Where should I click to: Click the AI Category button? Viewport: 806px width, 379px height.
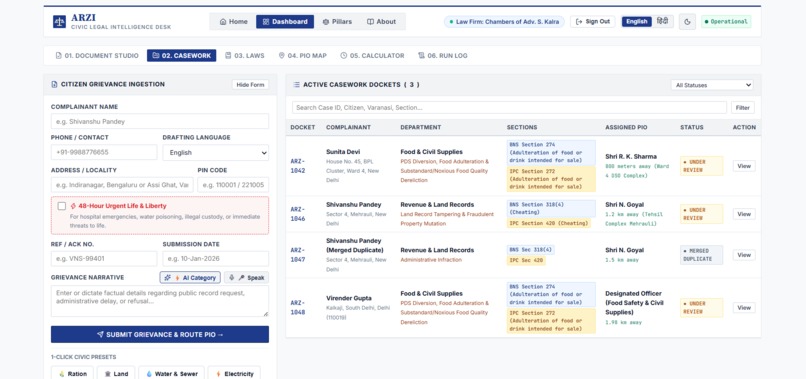tap(190, 277)
